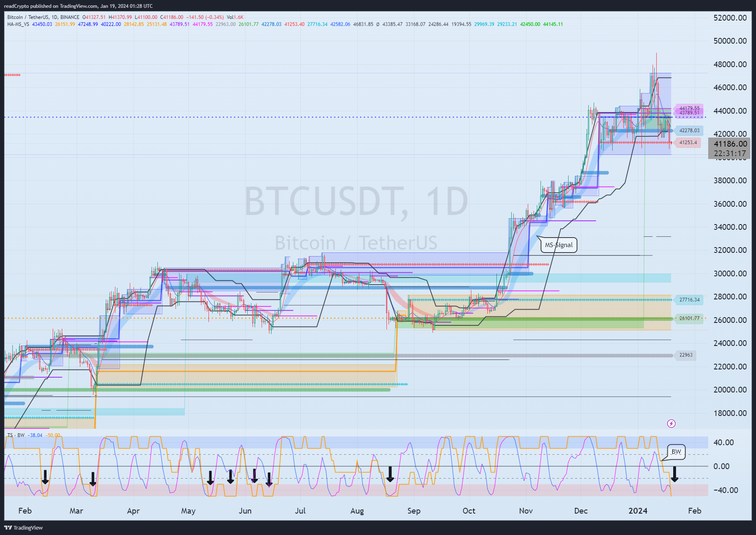The height and width of the screenshot is (535, 756).
Task: Click the readCrypto published header text
Action: pos(78,6)
